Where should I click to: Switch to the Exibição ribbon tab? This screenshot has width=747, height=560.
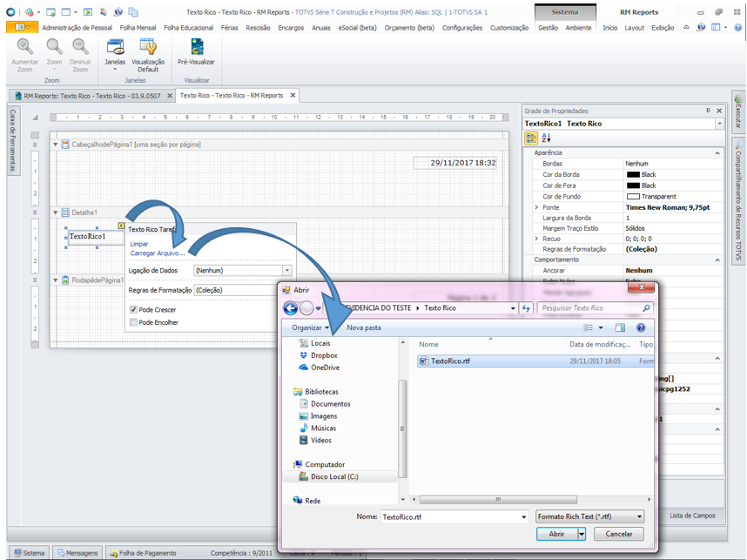[663, 28]
